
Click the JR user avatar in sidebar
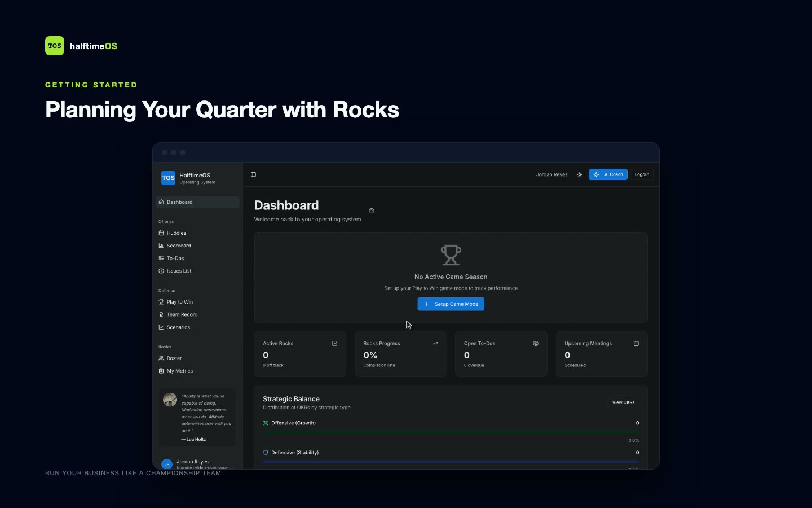click(x=167, y=464)
